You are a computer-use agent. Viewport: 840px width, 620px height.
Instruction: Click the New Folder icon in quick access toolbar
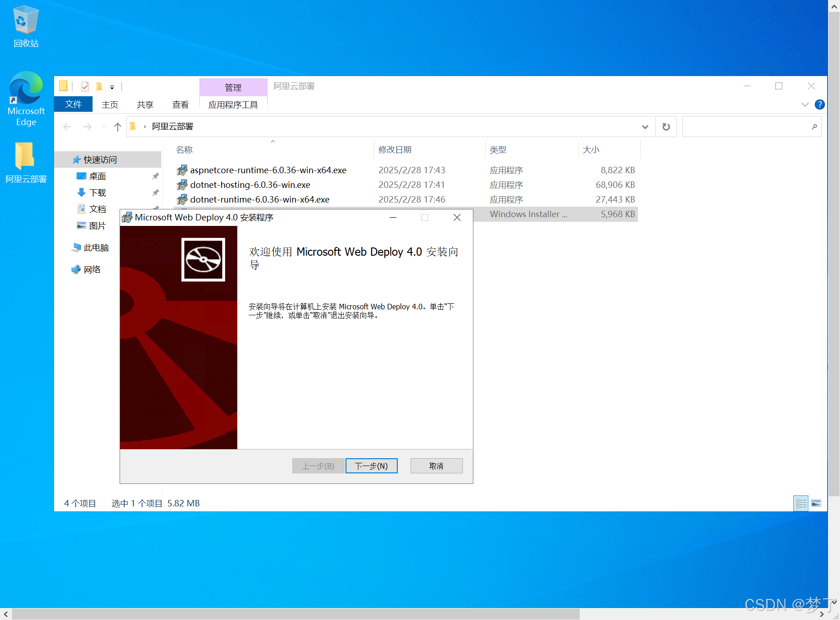pos(99,86)
